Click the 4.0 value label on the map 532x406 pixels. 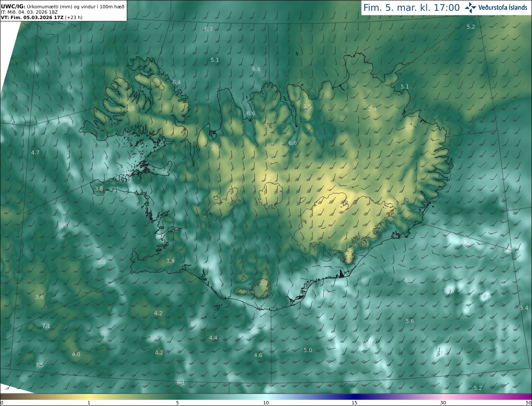pyautogui.click(x=76, y=354)
